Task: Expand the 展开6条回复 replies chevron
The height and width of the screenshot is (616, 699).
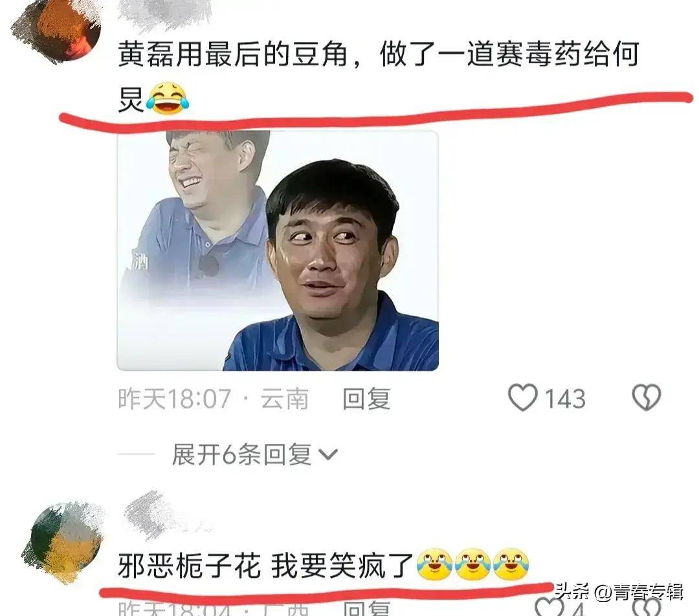Action: tap(329, 455)
